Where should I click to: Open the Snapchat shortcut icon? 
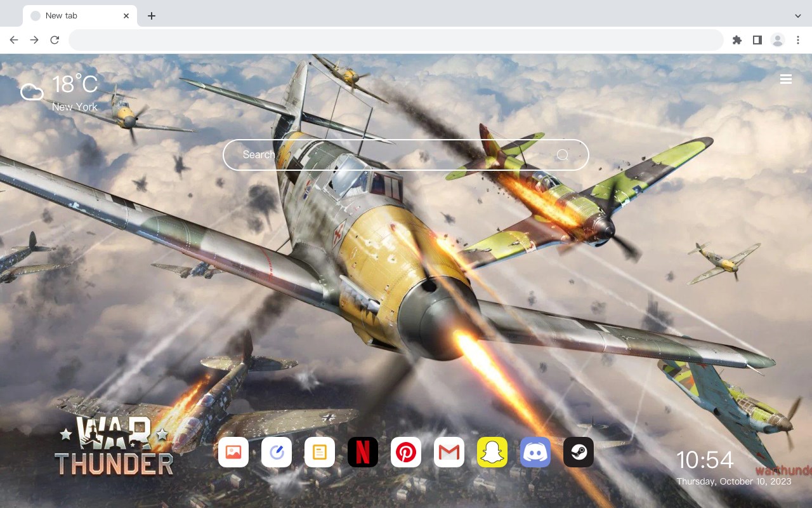[x=492, y=452]
